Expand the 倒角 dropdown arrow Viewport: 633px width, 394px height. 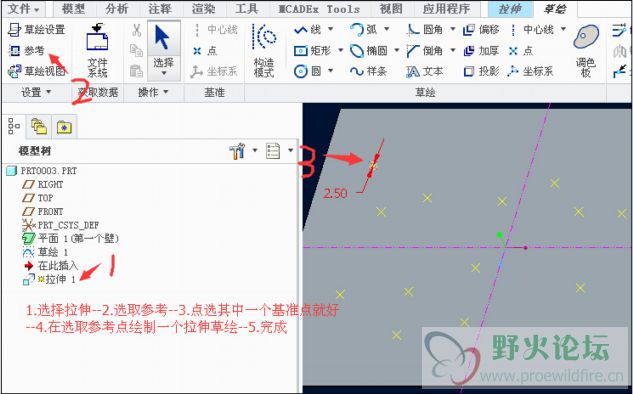point(453,50)
